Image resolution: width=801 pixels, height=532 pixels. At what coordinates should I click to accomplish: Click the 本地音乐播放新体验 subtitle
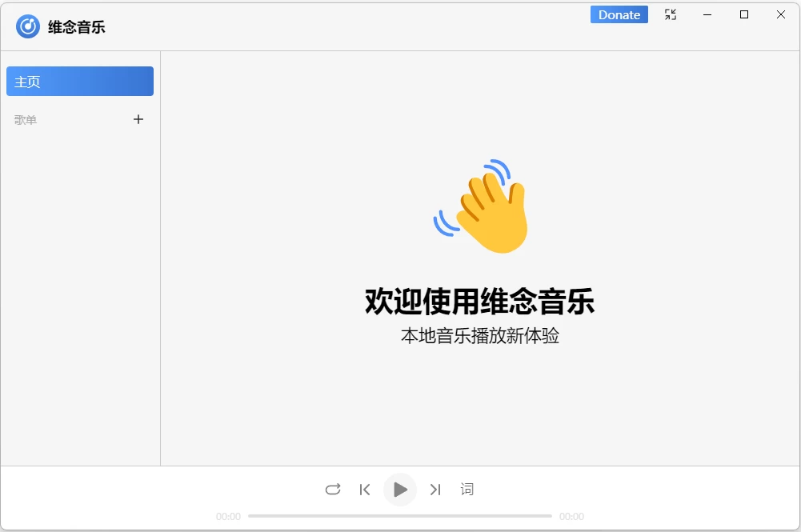(x=479, y=336)
